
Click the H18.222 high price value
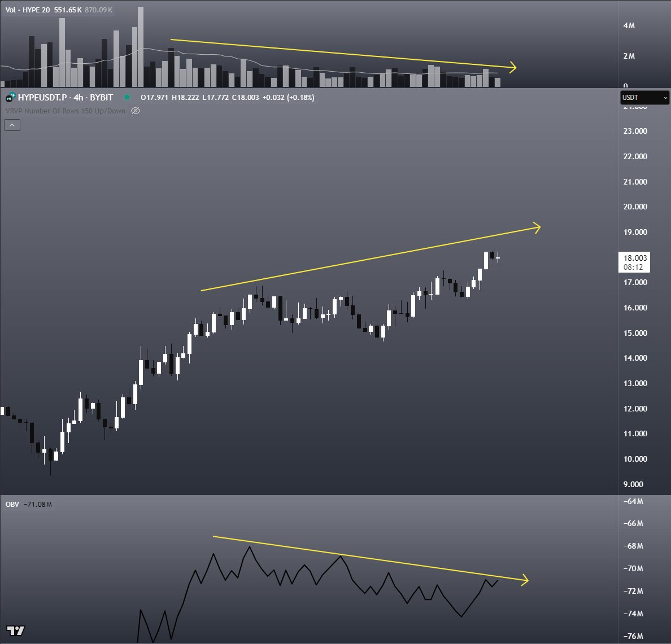point(185,98)
